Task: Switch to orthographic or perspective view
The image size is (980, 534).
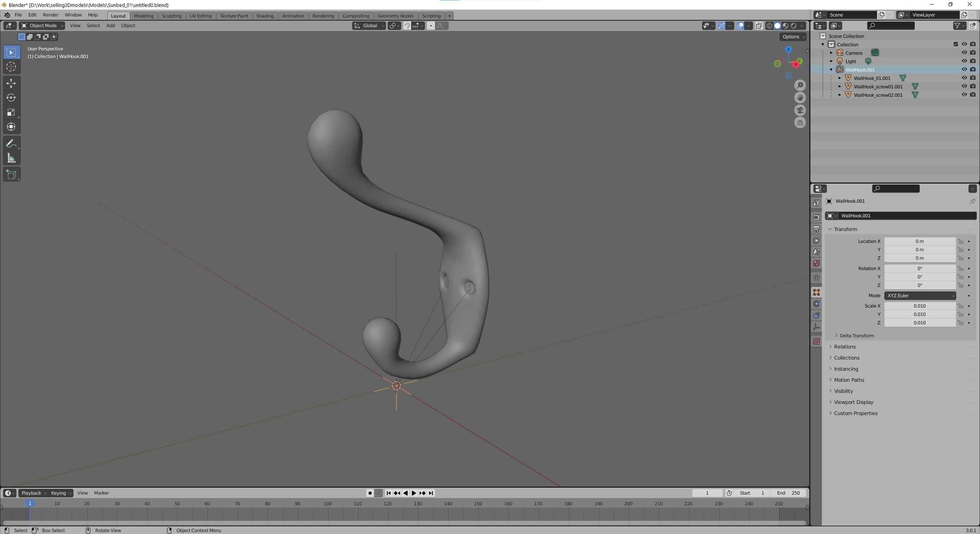Action: pyautogui.click(x=800, y=123)
